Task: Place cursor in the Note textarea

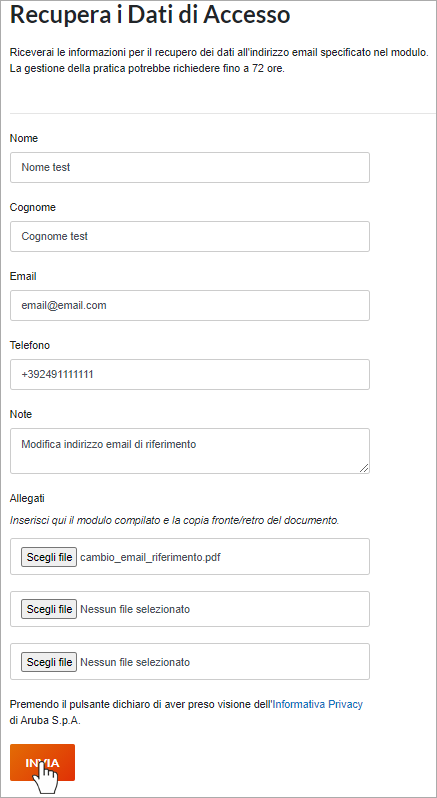Action: 190,451
